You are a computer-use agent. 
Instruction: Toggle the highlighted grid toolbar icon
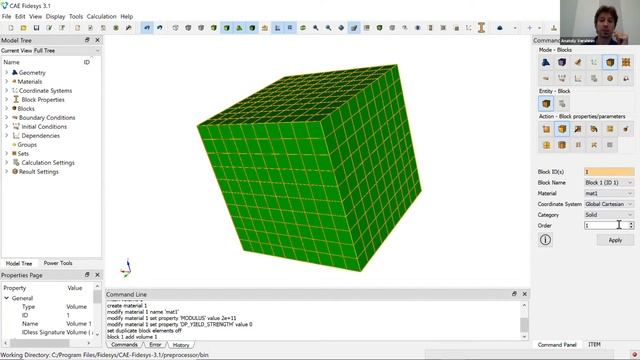coord(290,28)
